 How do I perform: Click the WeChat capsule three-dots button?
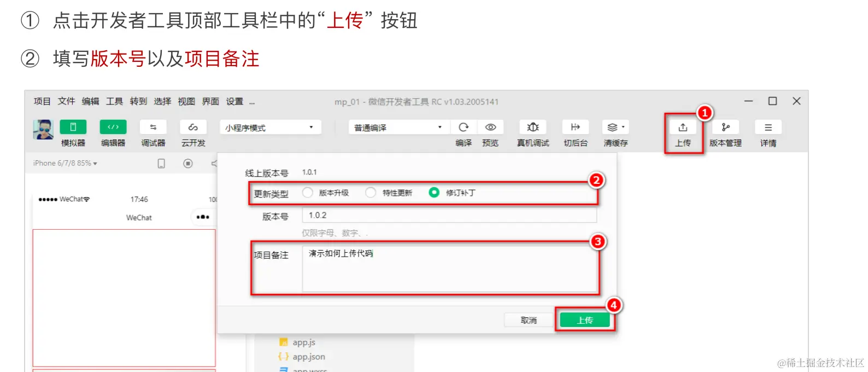(x=203, y=217)
